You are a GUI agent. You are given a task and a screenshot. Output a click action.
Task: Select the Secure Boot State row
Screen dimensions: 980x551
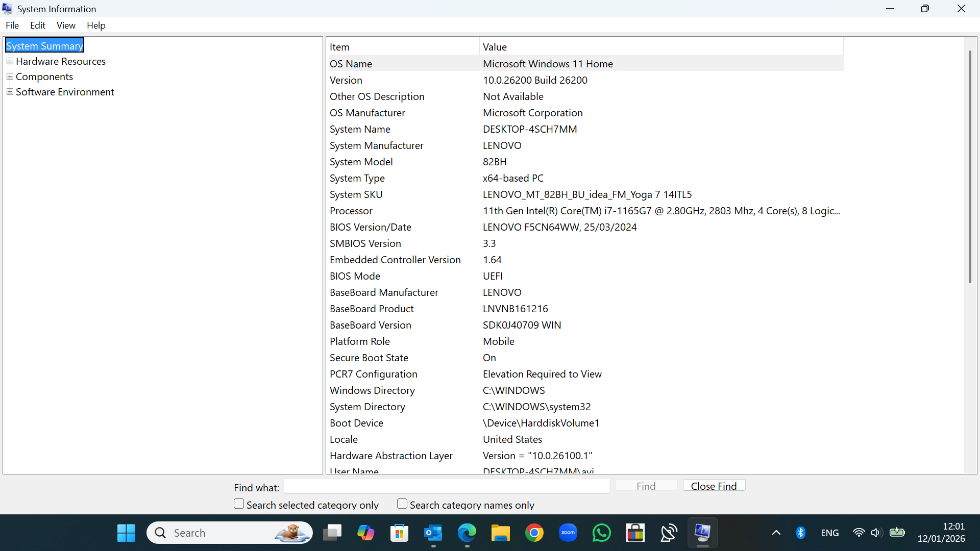click(585, 358)
